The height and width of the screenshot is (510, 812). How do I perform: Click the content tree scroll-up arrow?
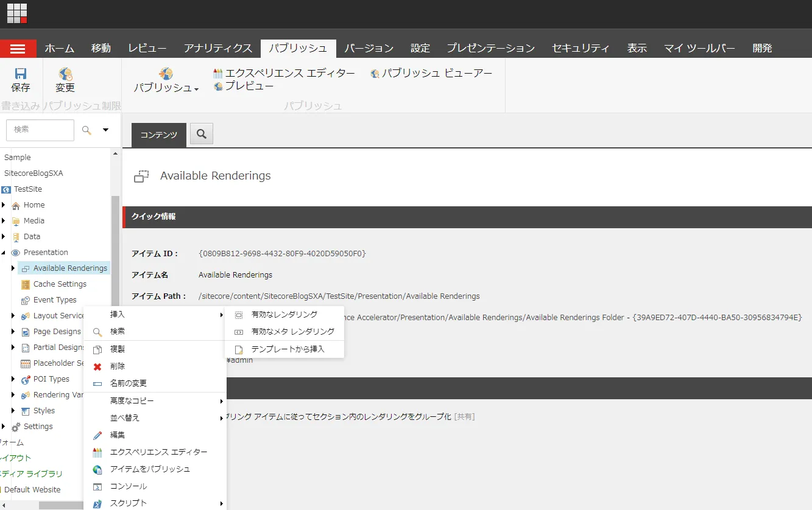click(x=115, y=154)
